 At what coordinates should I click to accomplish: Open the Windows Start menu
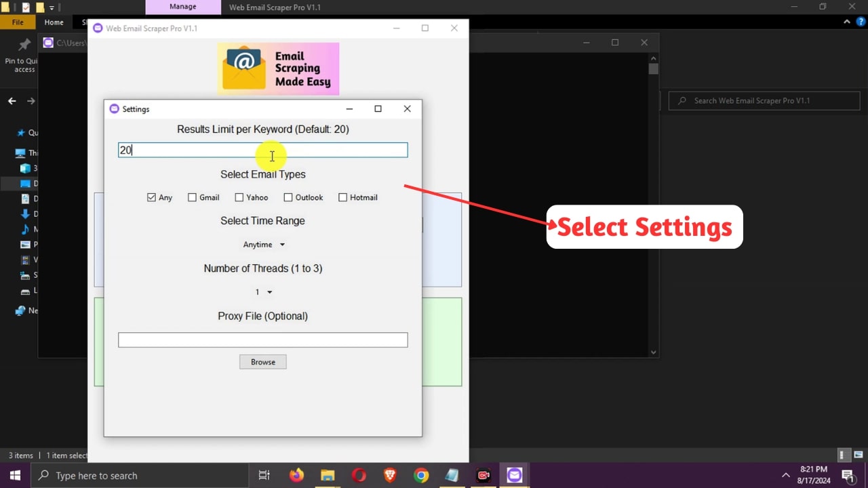coord(15,475)
